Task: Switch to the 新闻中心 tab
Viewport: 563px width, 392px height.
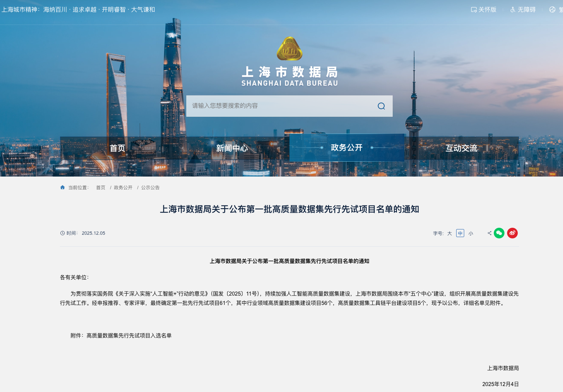Action: tap(232, 148)
